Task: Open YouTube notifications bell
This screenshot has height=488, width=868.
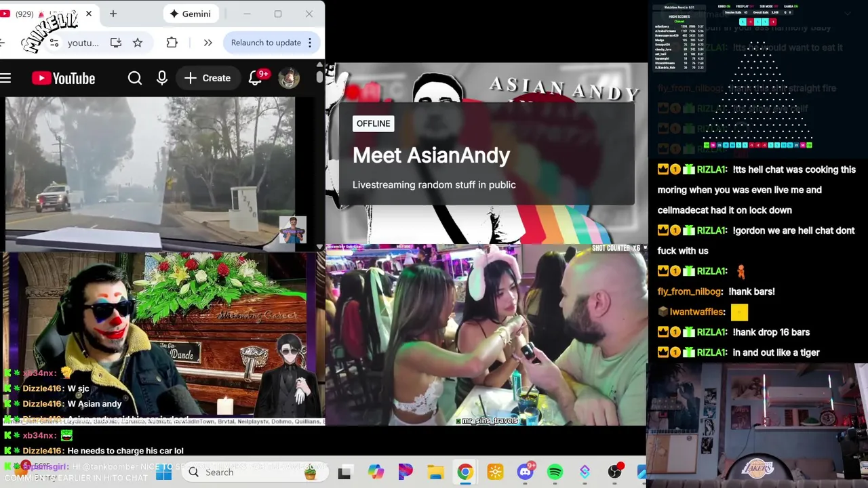Action: (x=256, y=78)
